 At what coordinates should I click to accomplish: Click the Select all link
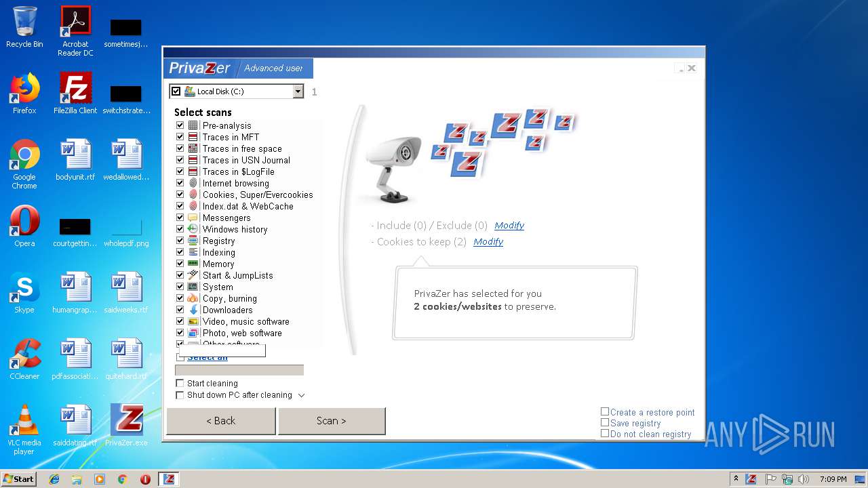(208, 358)
